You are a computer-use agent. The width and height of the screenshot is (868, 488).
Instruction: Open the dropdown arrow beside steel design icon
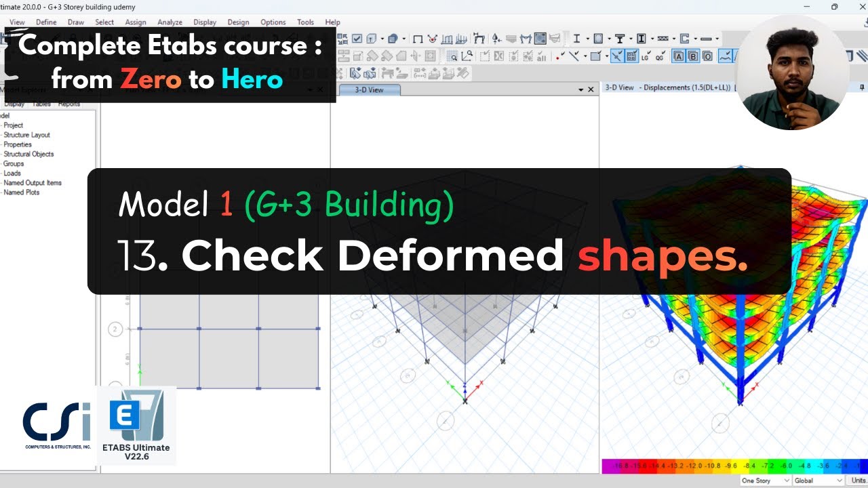point(587,39)
